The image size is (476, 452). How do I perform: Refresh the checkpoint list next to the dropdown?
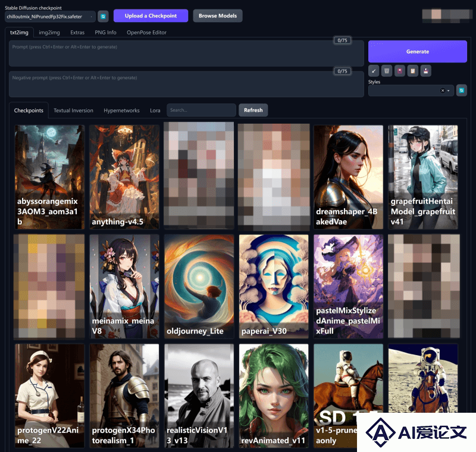103,17
